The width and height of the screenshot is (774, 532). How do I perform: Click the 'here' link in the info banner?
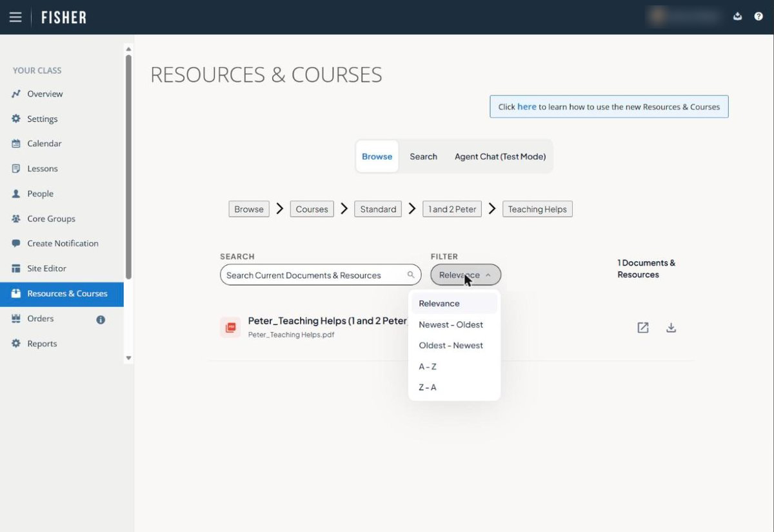[526, 107]
